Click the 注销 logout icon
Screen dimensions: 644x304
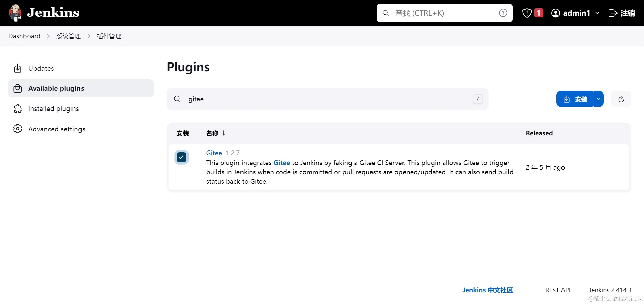(613, 13)
